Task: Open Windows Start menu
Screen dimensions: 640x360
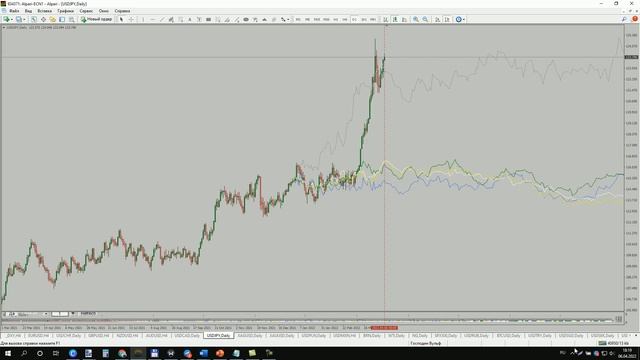Action: coord(8,353)
